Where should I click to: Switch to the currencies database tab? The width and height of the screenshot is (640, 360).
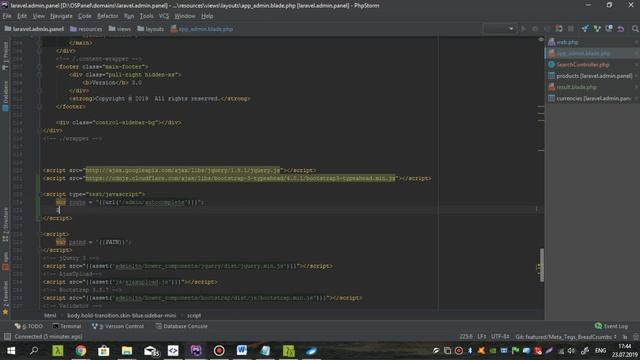pos(593,98)
